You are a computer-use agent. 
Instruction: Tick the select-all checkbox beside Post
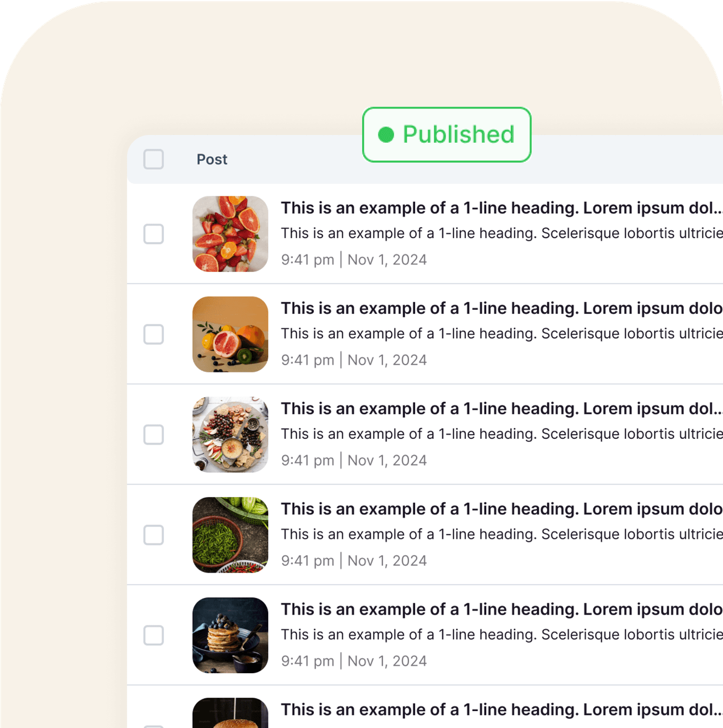154,159
